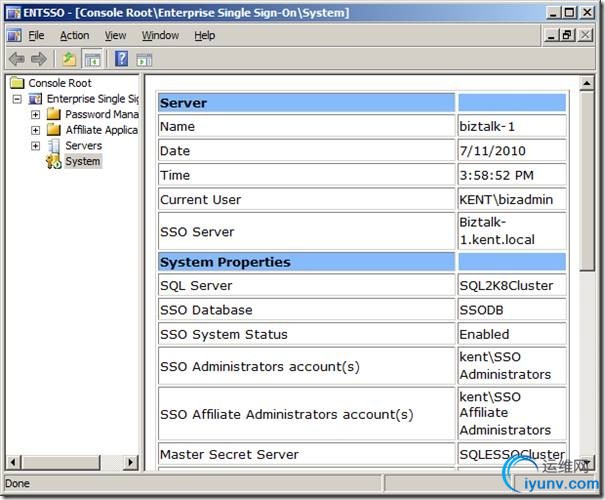Select the System tree item label
This screenshot has height=500, width=605.
pyautogui.click(x=83, y=161)
